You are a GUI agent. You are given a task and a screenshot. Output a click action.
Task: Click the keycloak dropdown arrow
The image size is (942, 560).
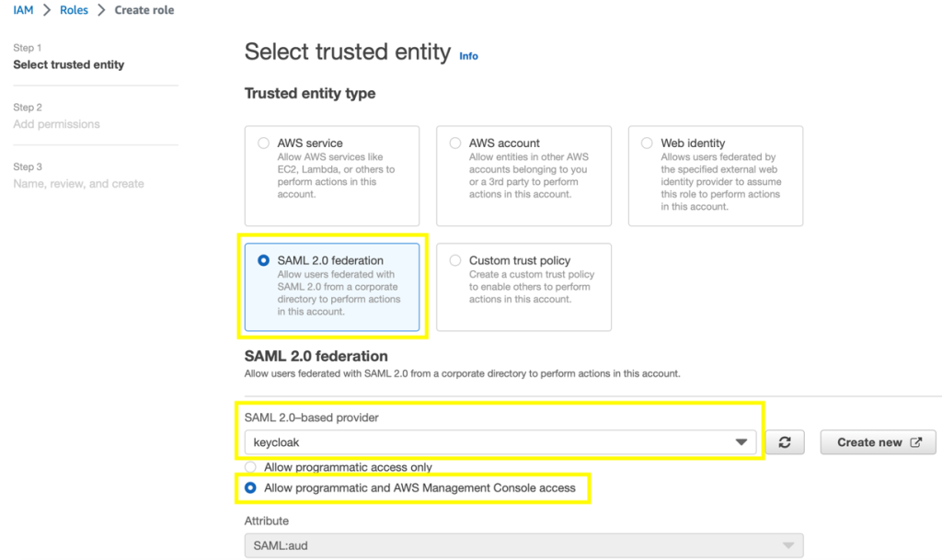[741, 442]
